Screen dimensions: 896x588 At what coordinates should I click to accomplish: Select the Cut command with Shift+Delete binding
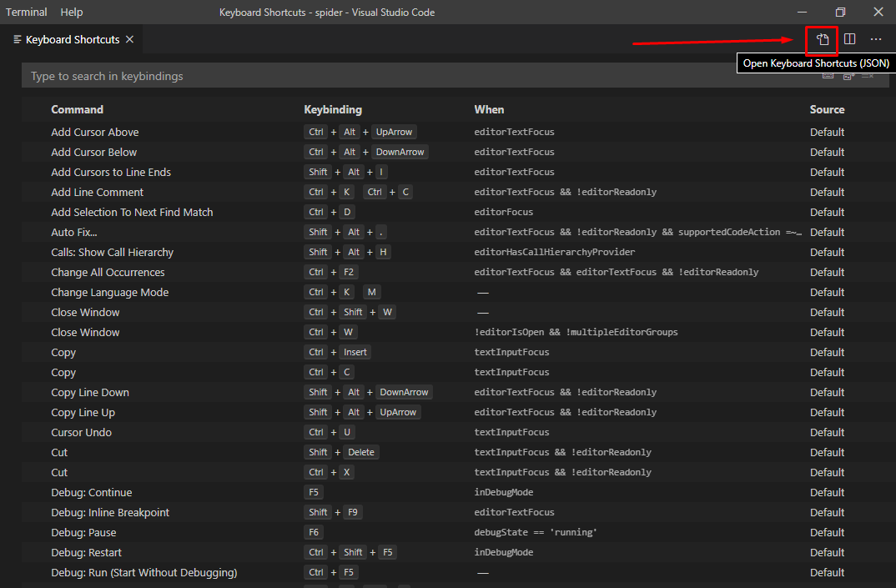tap(58, 452)
